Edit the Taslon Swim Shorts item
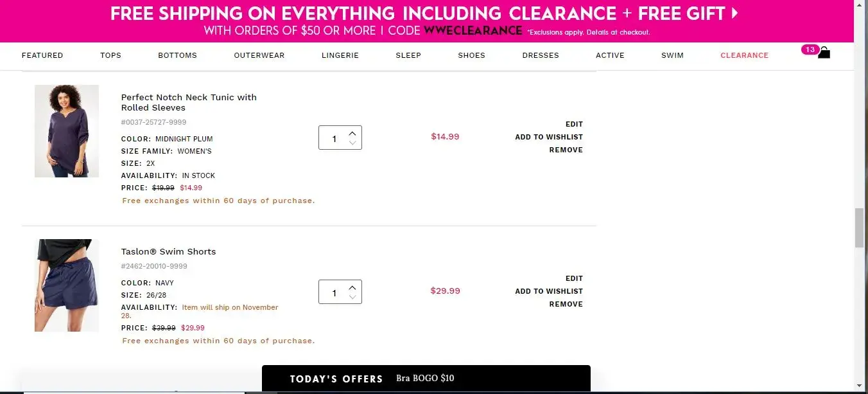 574,278
